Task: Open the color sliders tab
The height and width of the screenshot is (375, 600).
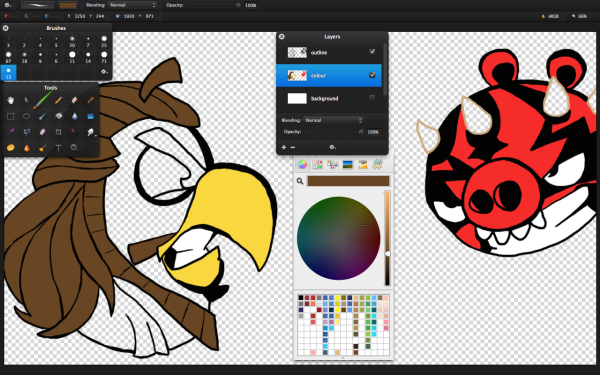Action: 317,165
